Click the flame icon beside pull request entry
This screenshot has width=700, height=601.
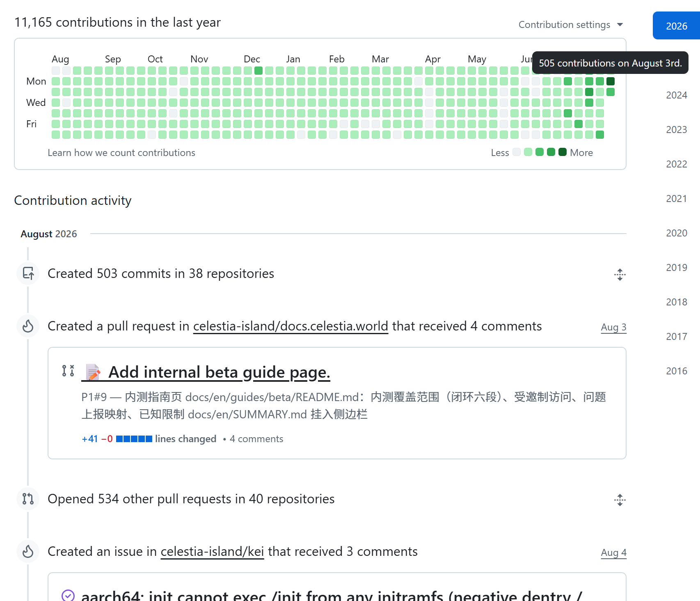coord(28,326)
